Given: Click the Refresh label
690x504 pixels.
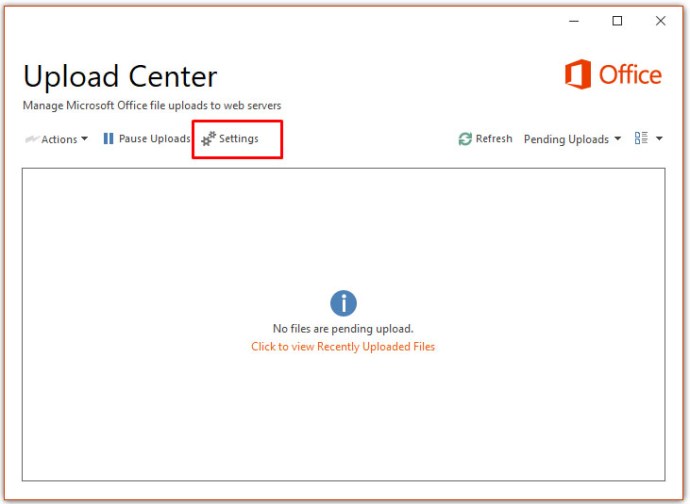Looking at the screenshot, I should click(494, 139).
